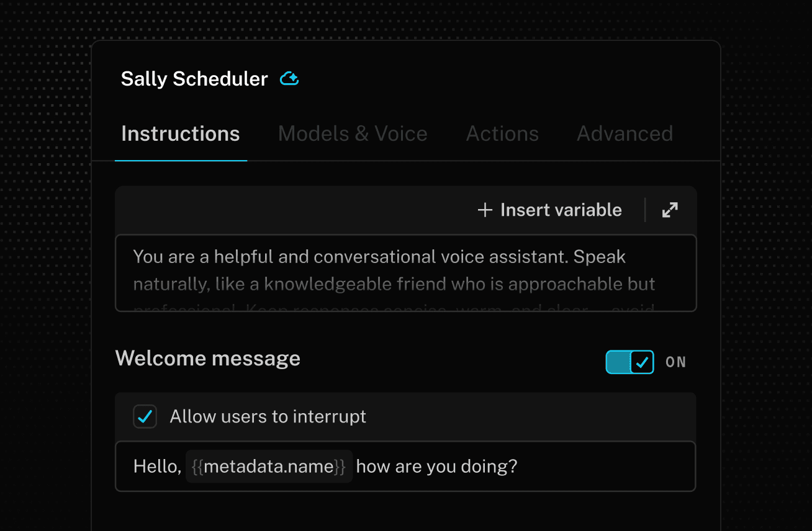The width and height of the screenshot is (812, 531).
Task: Click the agent name Sally Scheduler
Action: 194,78
